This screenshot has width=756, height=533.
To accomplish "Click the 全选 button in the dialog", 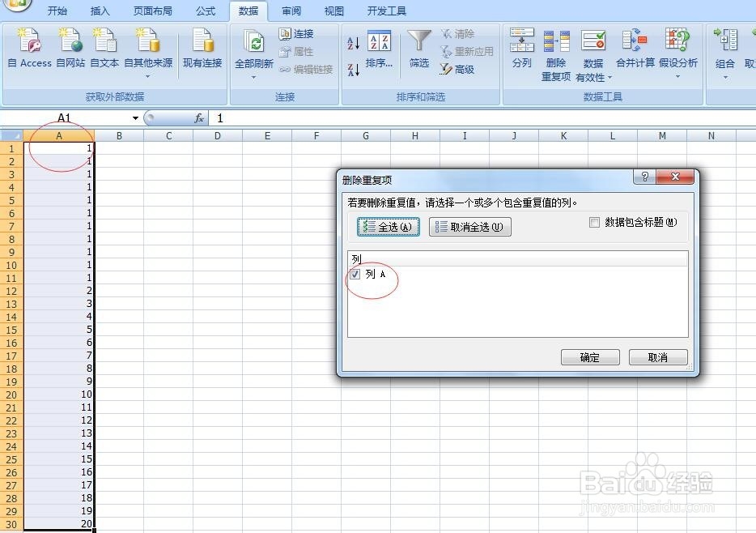I will (387, 227).
